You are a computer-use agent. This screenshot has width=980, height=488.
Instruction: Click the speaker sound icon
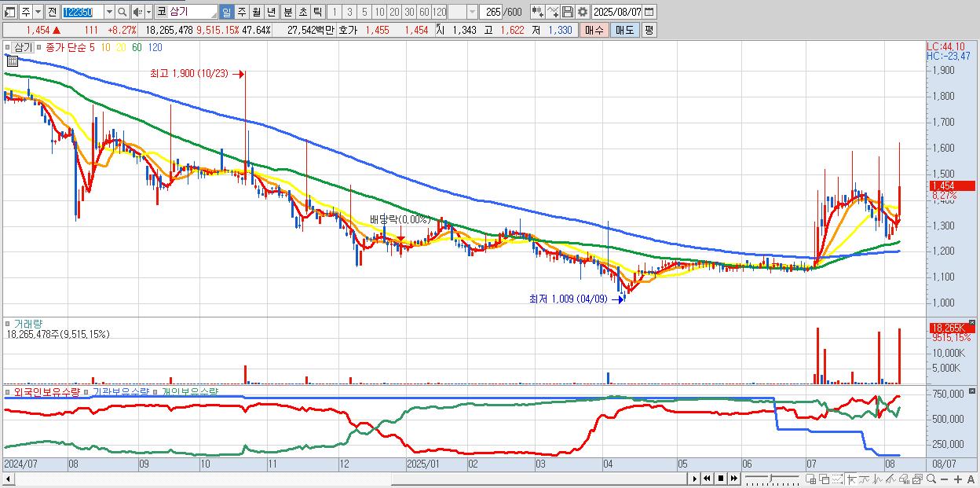(137, 12)
